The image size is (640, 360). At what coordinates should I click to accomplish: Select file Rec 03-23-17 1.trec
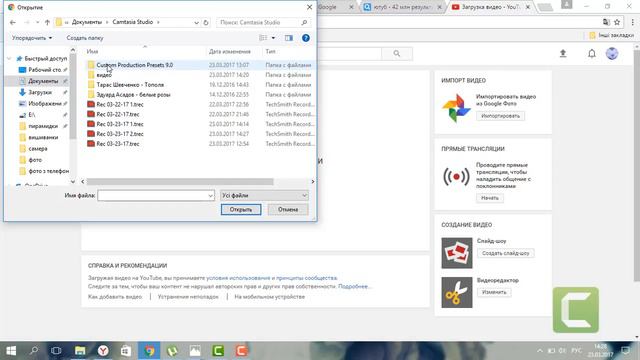click(x=120, y=124)
